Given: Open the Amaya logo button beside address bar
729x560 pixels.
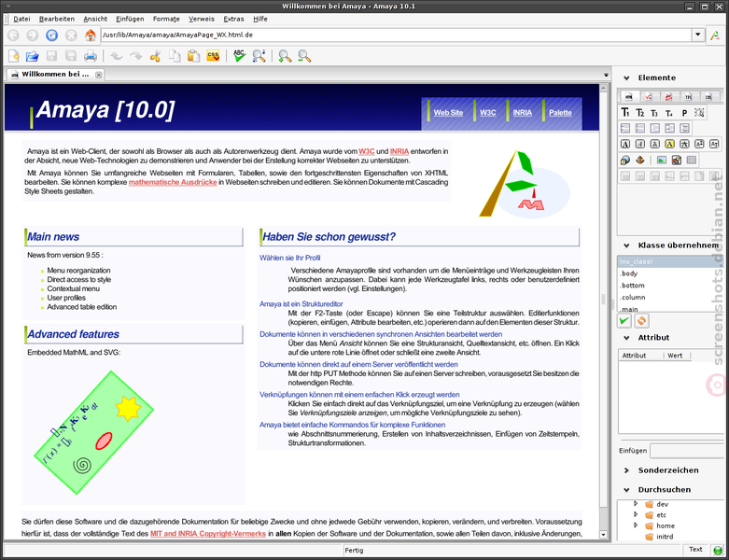Looking at the screenshot, I should 715,35.
